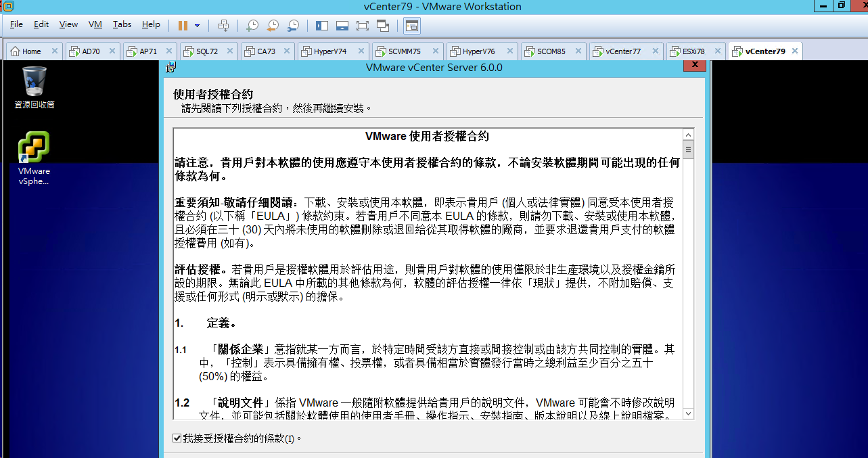Open the Tabs menu
The image size is (868, 458).
pyautogui.click(x=122, y=24)
